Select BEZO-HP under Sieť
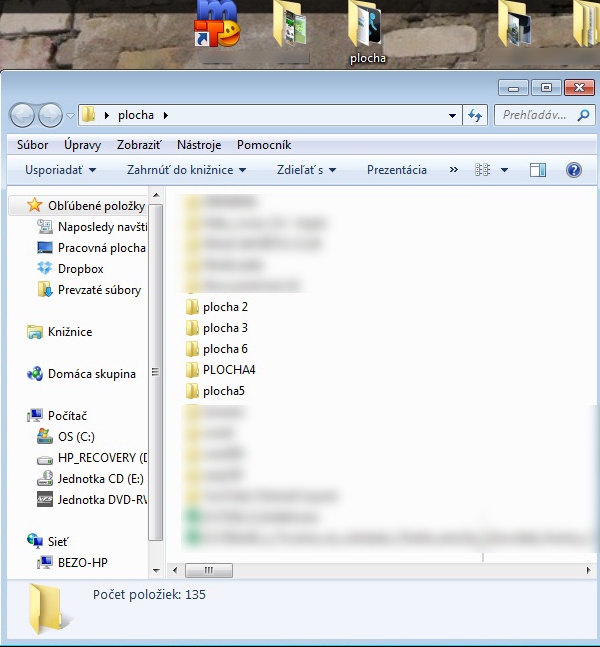Viewport: 600px width, 647px height. pyautogui.click(x=82, y=562)
